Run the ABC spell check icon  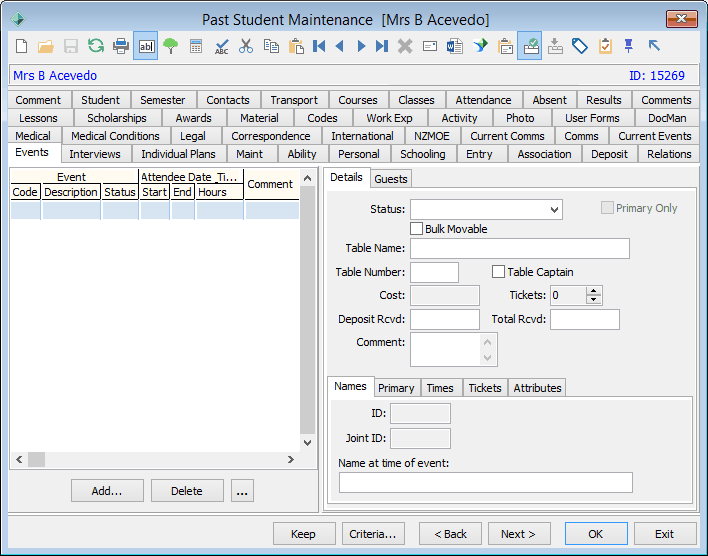(x=221, y=47)
